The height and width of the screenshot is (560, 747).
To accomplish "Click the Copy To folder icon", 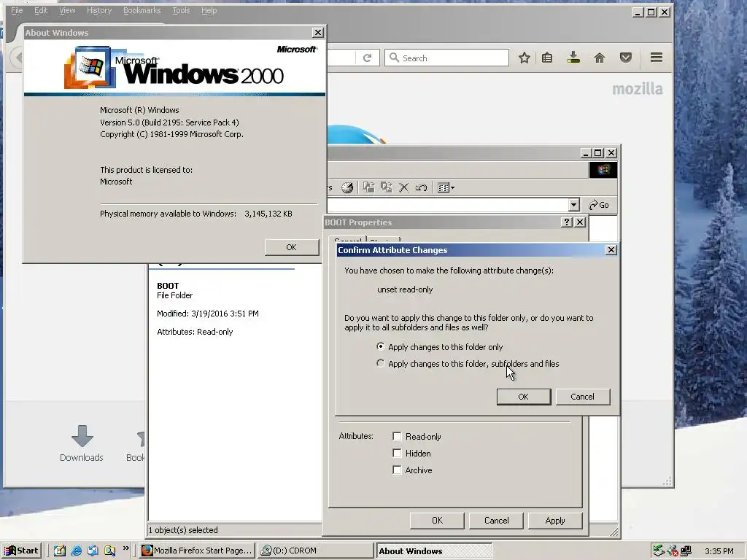I will (x=387, y=187).
